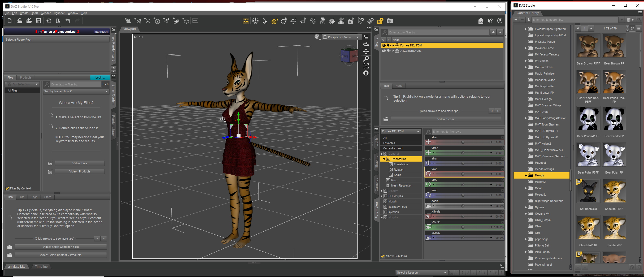
Task: Click the Render camera icon
Action: click(390, 21)
